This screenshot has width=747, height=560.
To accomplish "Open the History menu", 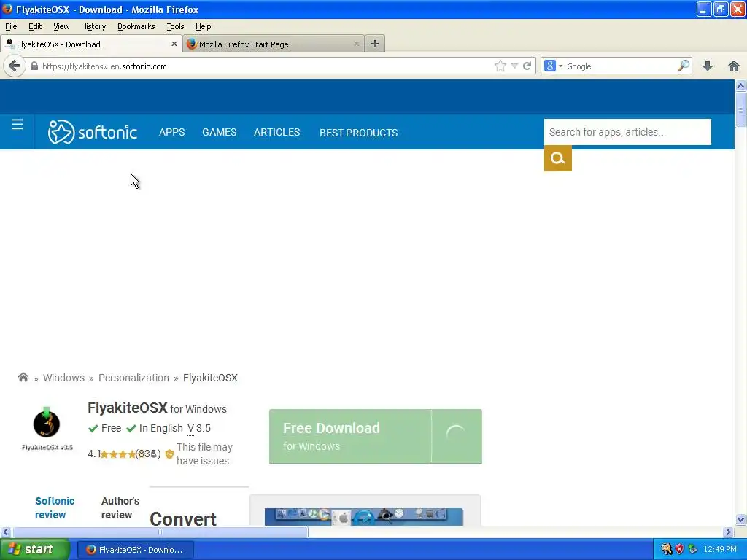I will pyautogui.click(x=93, y=26).
